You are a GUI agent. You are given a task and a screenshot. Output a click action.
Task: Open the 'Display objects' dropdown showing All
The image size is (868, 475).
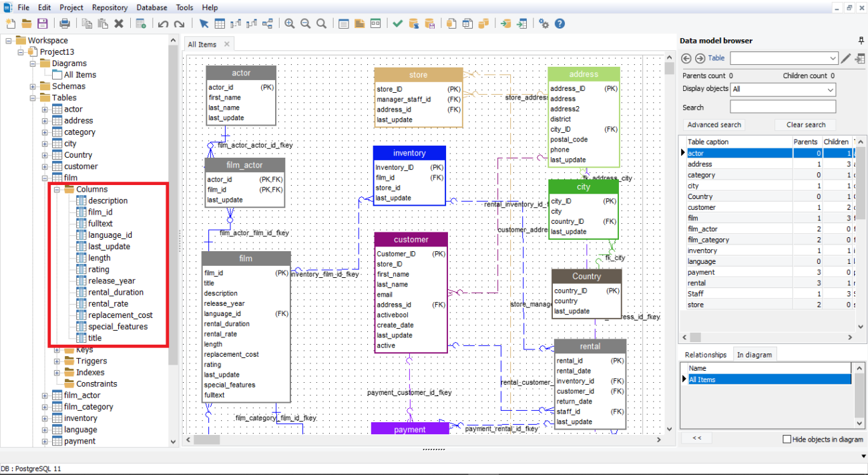[x=783, y=90]
